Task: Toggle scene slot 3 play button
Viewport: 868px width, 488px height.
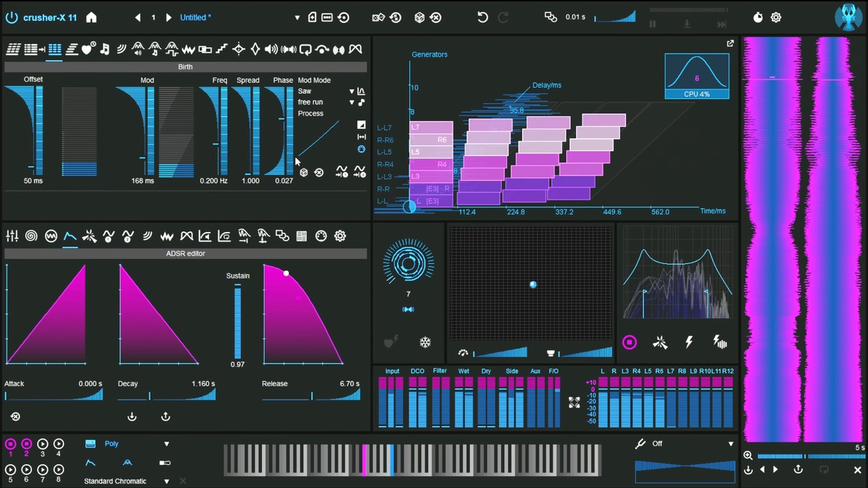Action: pyautogui.click(x=43, y=444)
